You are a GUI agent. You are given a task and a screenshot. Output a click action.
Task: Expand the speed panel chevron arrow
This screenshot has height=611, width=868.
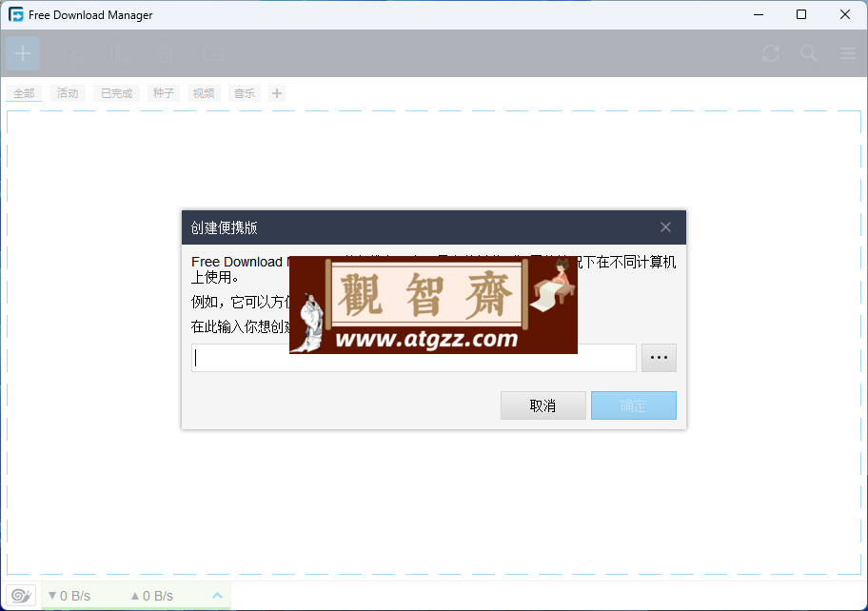[218, 596]
